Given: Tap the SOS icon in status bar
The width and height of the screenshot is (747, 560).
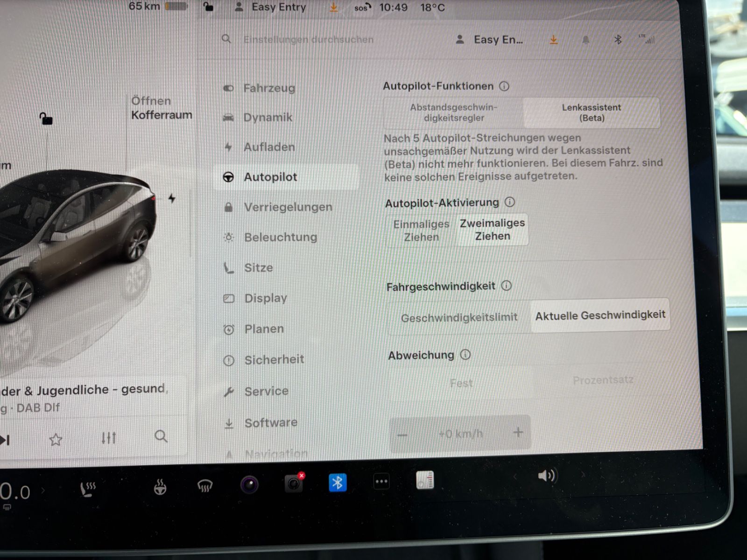Looking at the screenshot, I should pyautogui.click(x=362, y=7).
